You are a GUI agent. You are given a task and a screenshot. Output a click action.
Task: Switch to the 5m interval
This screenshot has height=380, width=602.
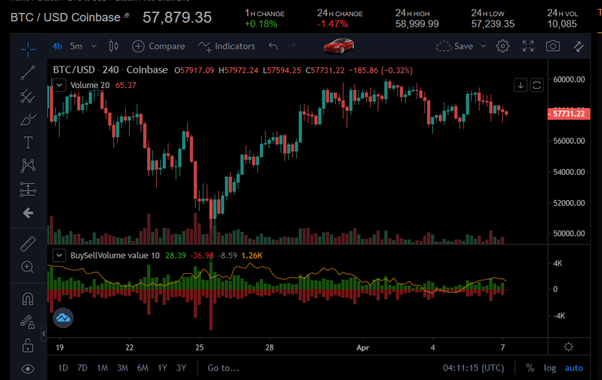[x=76, y=46]
